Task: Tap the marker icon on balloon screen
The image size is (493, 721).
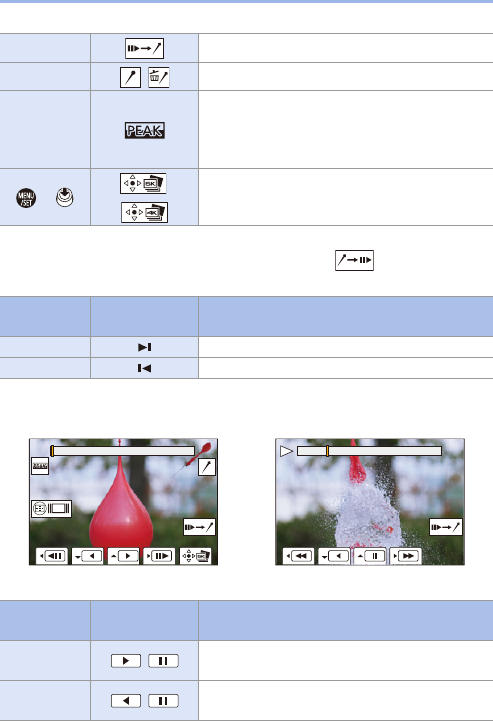Action: pos(207,467)
